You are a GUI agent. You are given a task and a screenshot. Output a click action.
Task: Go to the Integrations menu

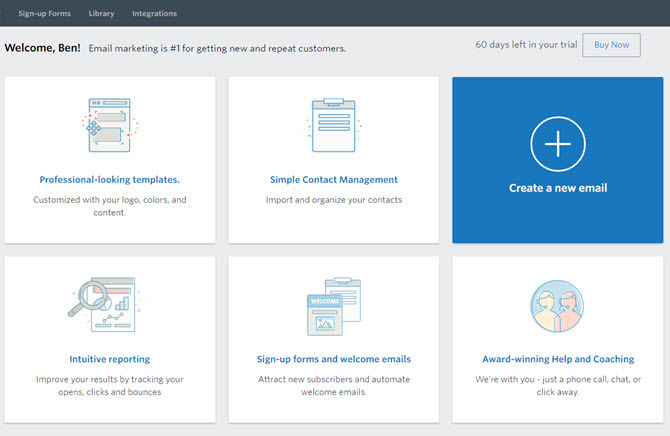click(154, 13)
